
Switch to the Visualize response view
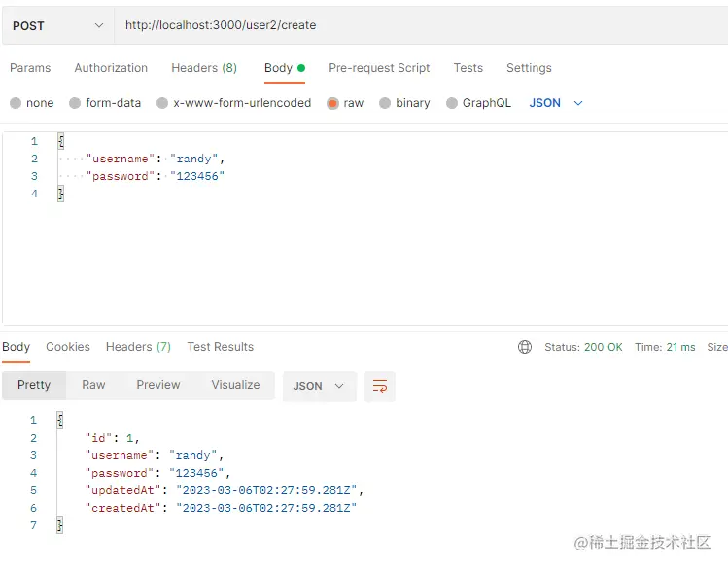click(236, 385)
